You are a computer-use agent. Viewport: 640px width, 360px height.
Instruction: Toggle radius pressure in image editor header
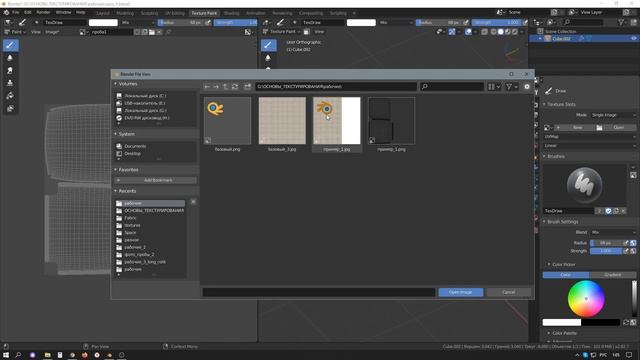208,22
